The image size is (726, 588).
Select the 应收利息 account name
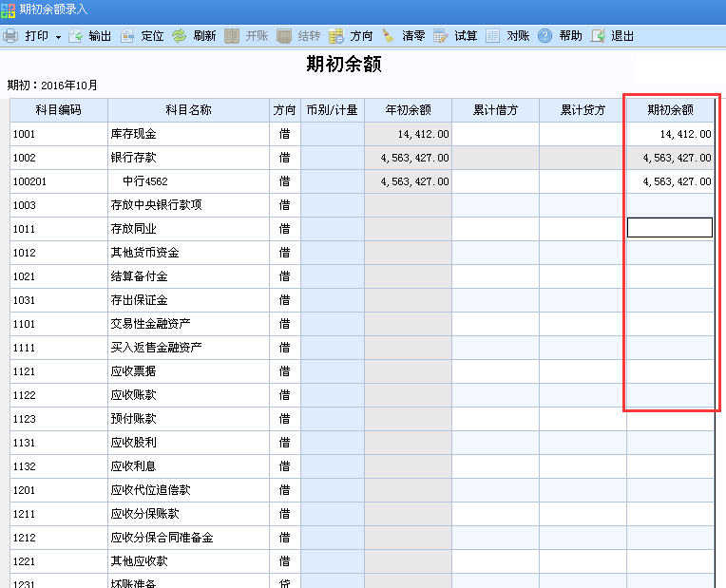point(133,466)
